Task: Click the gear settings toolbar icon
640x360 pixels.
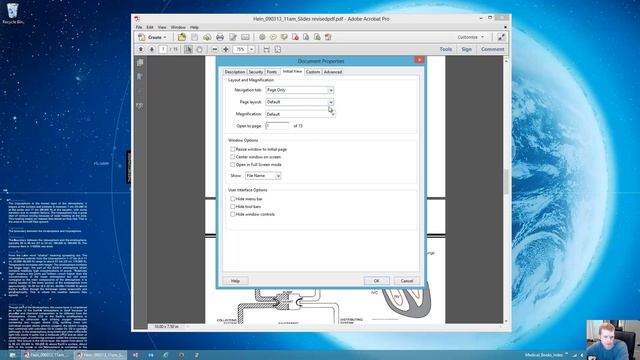Action: [262, 37]
